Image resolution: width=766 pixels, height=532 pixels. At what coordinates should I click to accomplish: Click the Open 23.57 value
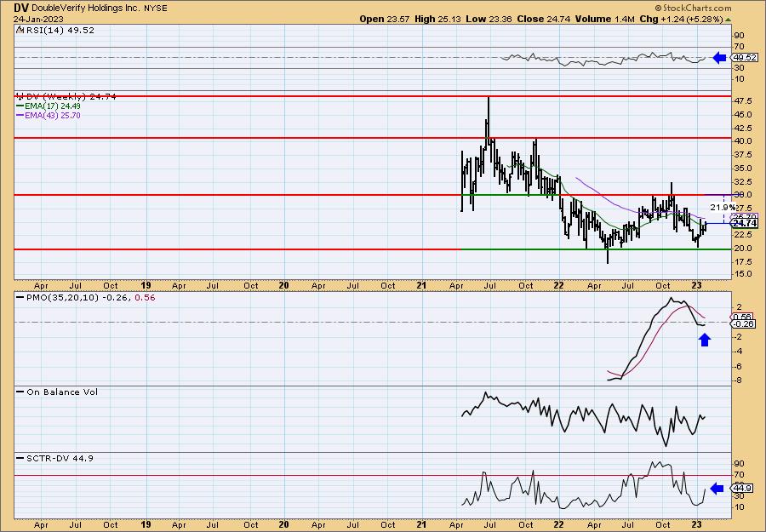point(385,19)
